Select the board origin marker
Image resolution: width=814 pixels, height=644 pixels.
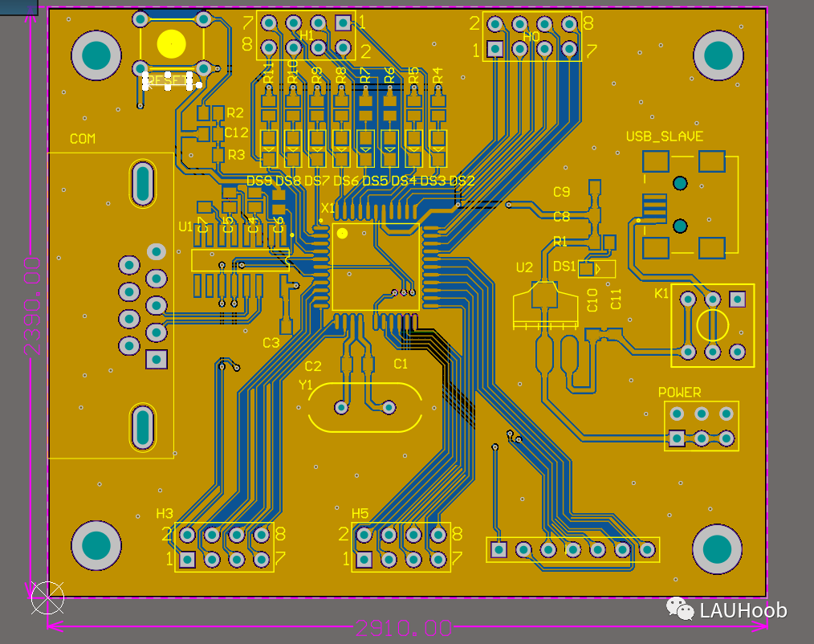click(x=47, y=597)
